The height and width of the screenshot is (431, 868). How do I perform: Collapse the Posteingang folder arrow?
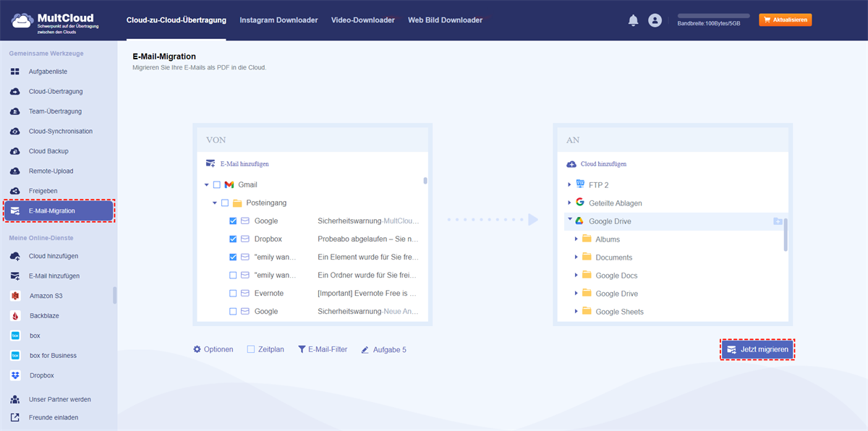[x=215, y=203]
